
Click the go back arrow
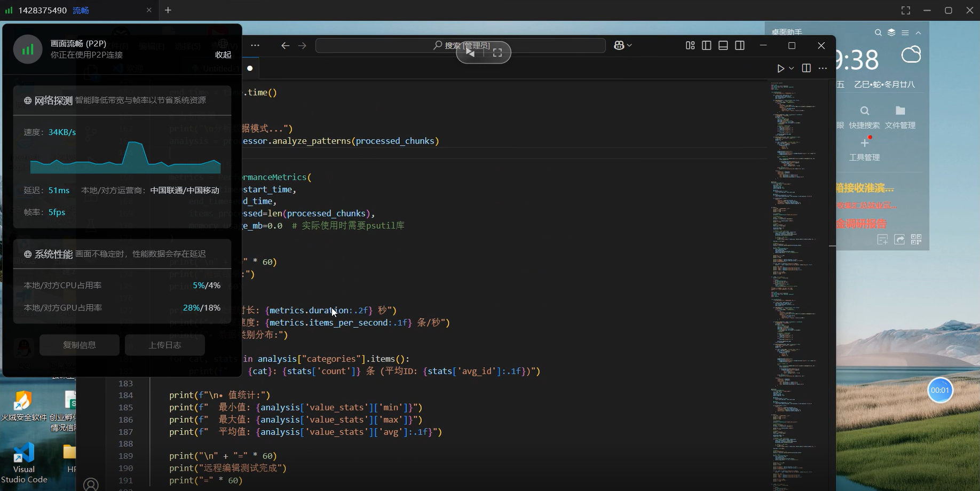pos(285,45)
